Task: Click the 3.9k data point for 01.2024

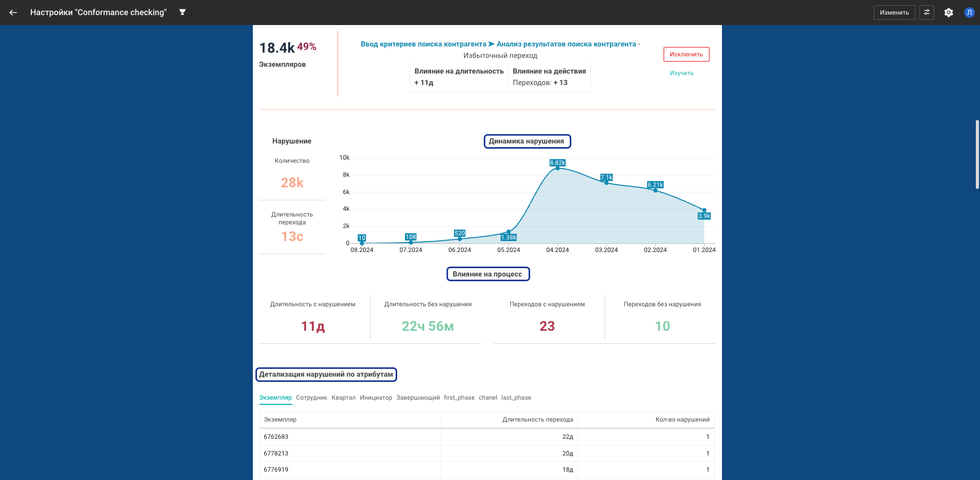Action: point(704,210)
